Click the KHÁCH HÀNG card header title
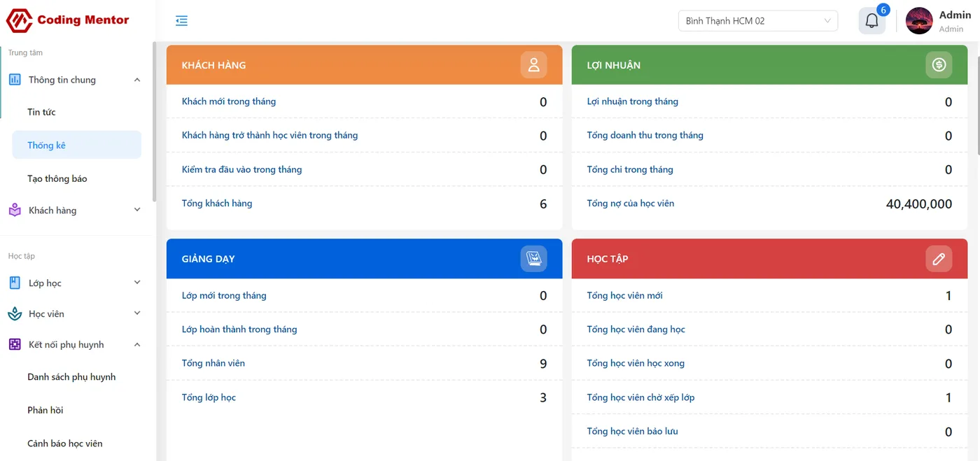The height and width of the screenshot is (461, 980). pyautogui.click(x=213, y=65)
